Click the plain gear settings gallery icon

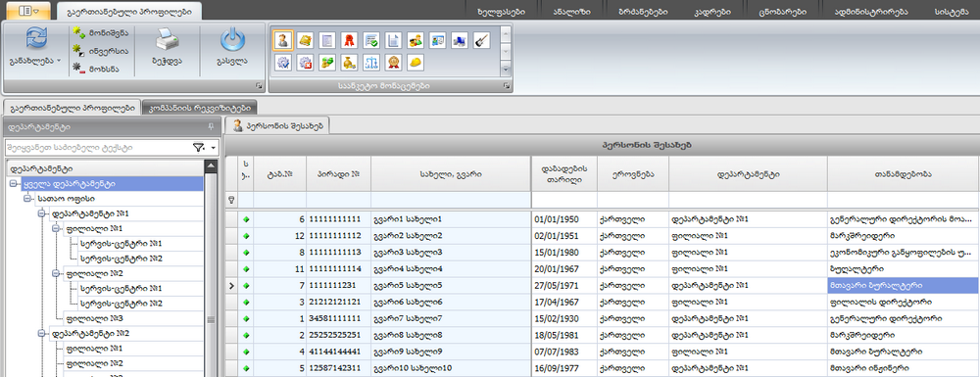(x=284, y=63)
